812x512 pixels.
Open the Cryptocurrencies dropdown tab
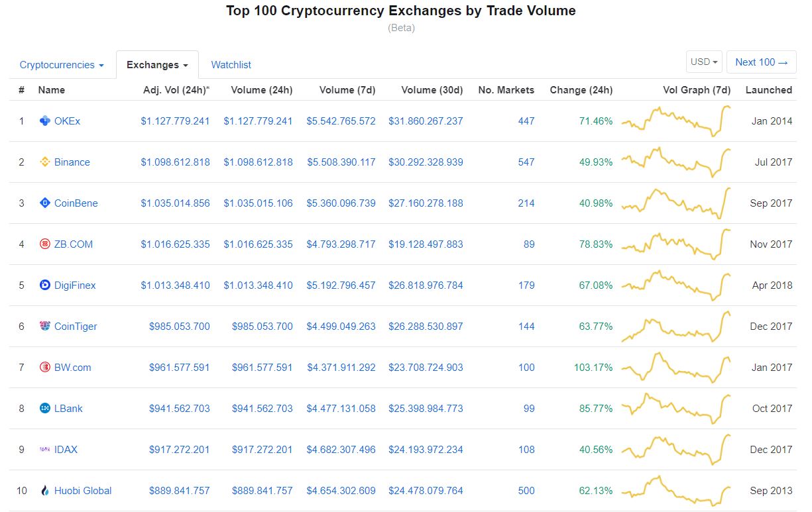point(62,65)
